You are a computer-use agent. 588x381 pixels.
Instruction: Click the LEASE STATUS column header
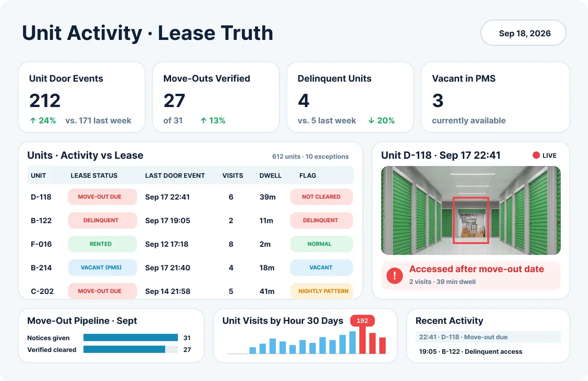click(x=94, y=176)
